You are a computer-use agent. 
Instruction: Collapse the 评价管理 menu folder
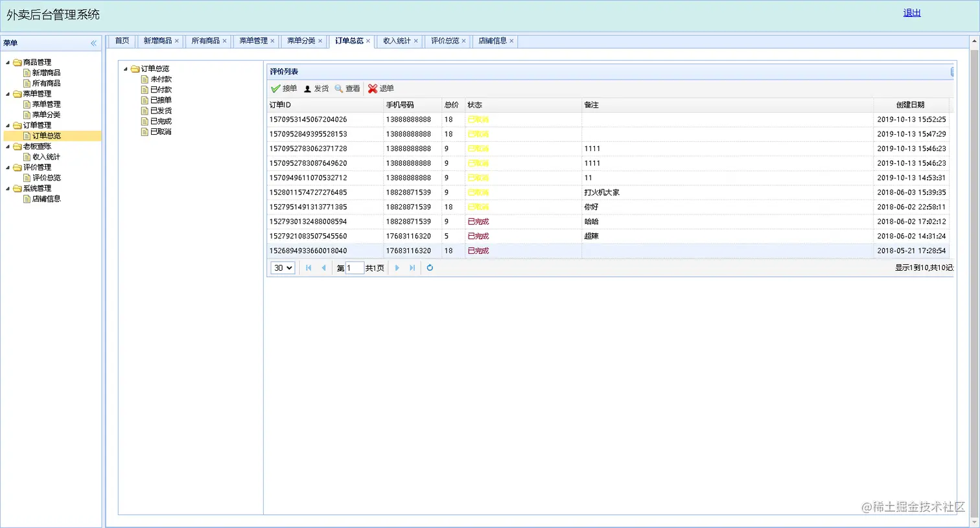pyautogui.click(x=8, y=167)
